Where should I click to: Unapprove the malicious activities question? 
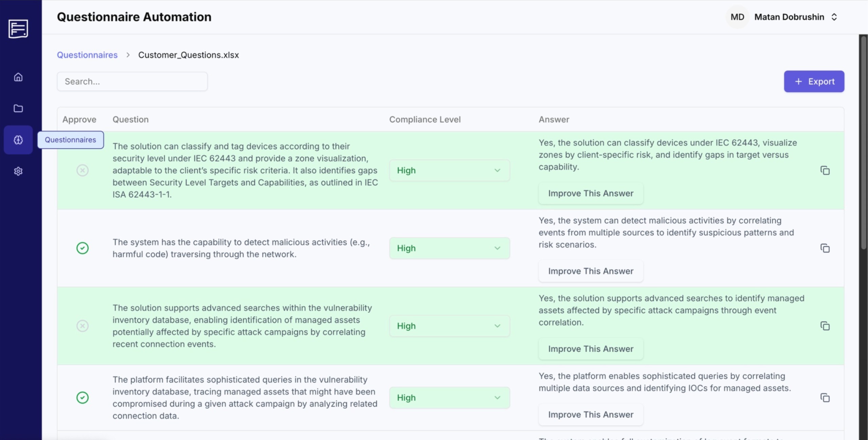tap(82, 248)
